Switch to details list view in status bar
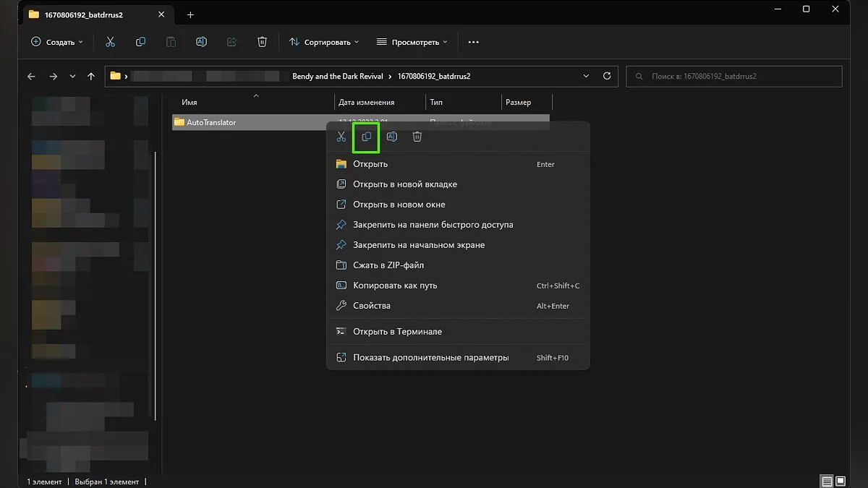This screenshot has width=868, height=488. [x=826, y=481]
